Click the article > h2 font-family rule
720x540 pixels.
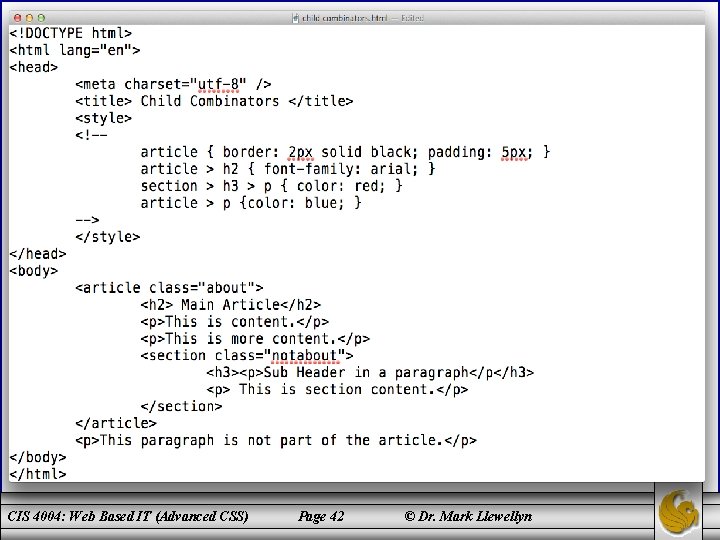(288, 169)
